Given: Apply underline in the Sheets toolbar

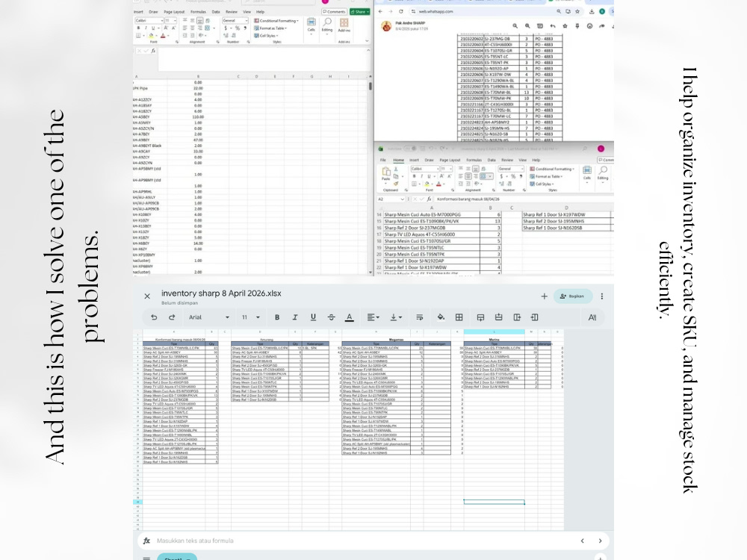Looking at the screenshot, I should (x=313, y=317).
